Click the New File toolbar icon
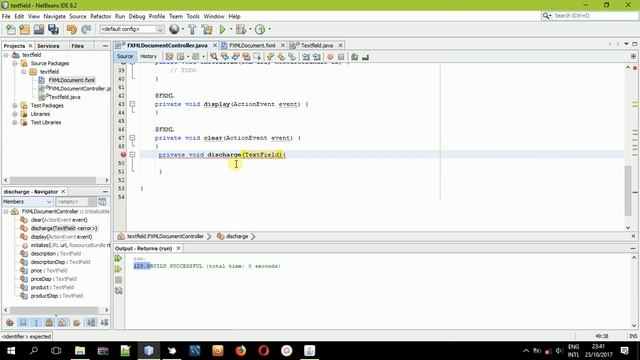 click(11, 29)
